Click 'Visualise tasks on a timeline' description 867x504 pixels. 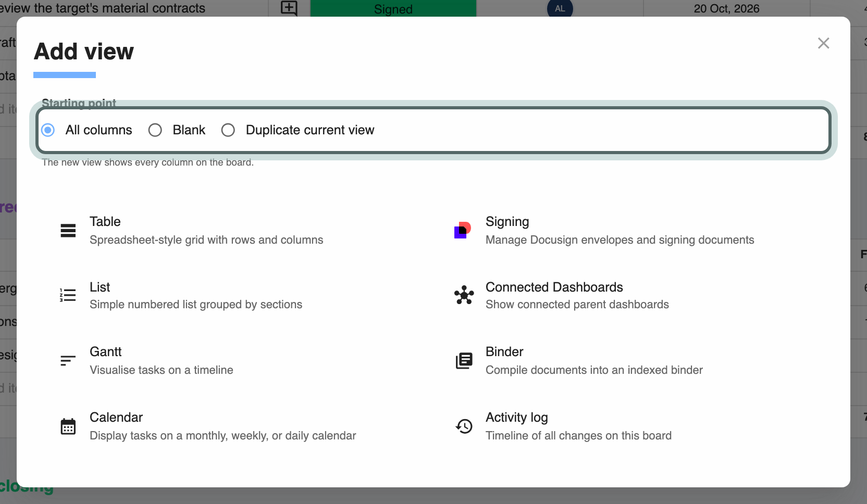pos(162,370)
